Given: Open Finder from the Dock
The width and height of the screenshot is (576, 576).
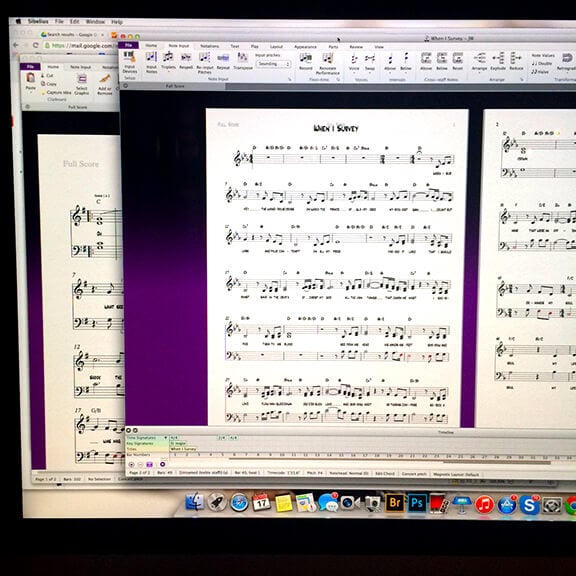Looking at the screenshot, I should [x=195, y=502].
